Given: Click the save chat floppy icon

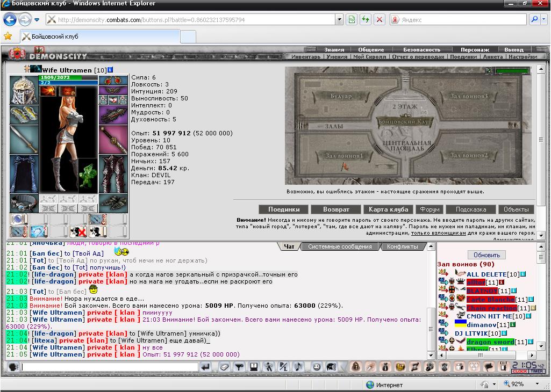Looking at the screenshot, I should point(253,367).
